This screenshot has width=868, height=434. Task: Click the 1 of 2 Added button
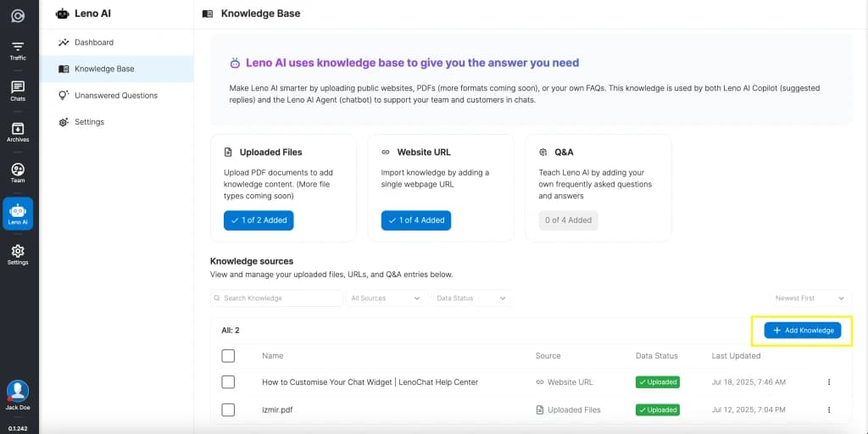pyautogui.click(x=259, y=220)
